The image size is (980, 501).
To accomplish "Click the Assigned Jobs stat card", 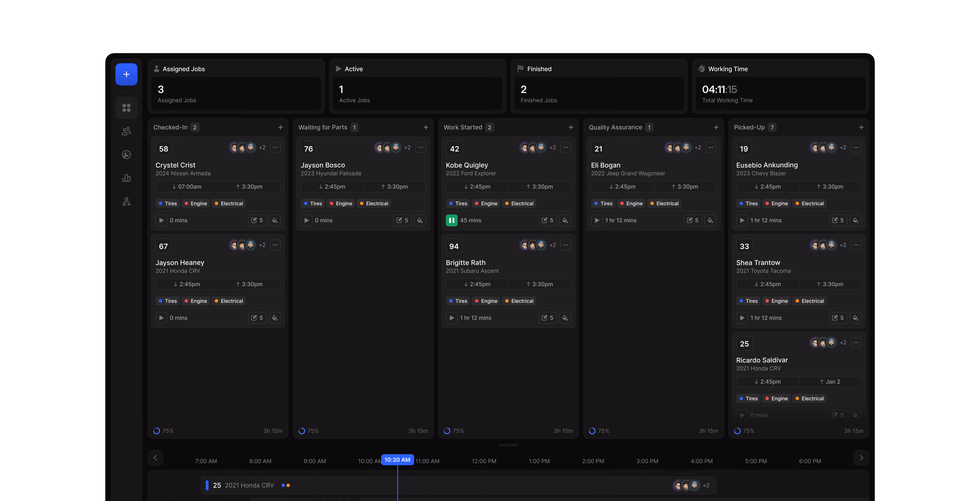I will click(x=236, y=86).
